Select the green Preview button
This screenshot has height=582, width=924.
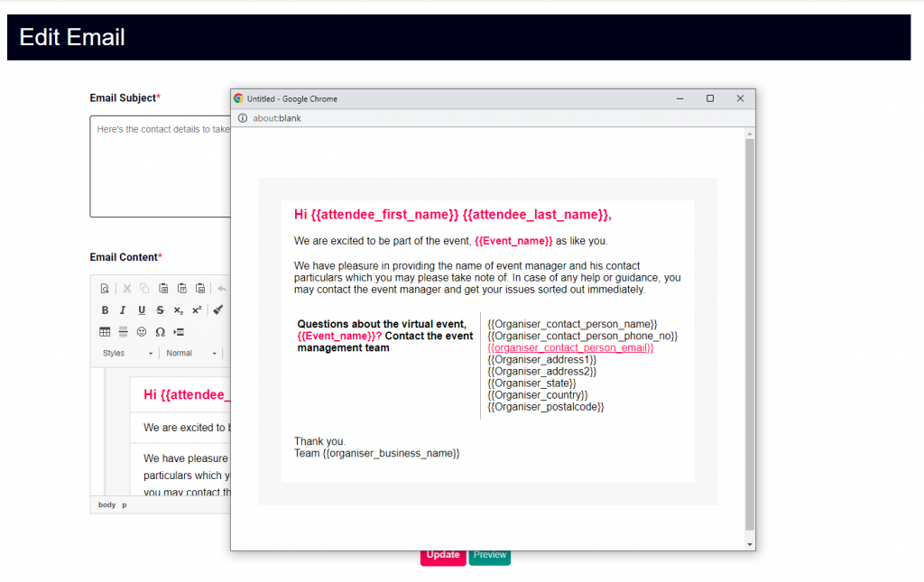click(x=490, y=558)
